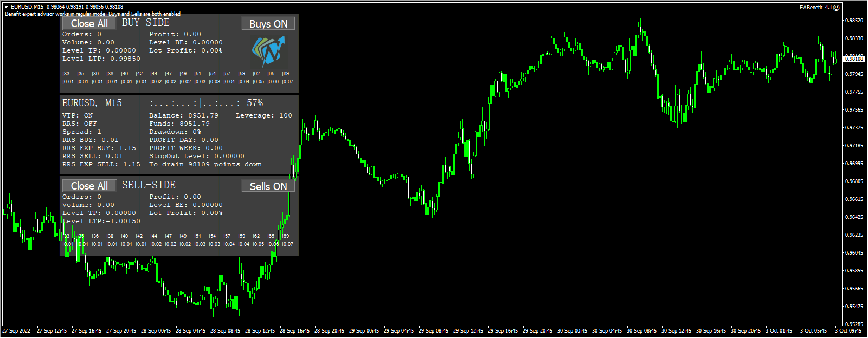Click the 0.97375 price scale label
868x338 pixels.
pos(854,128)
